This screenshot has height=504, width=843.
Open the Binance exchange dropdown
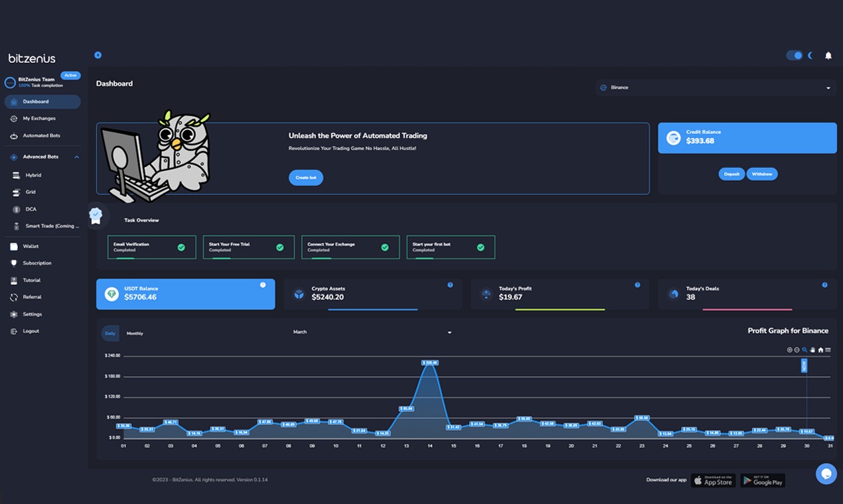pyautogui.click(x=716, y=88)
